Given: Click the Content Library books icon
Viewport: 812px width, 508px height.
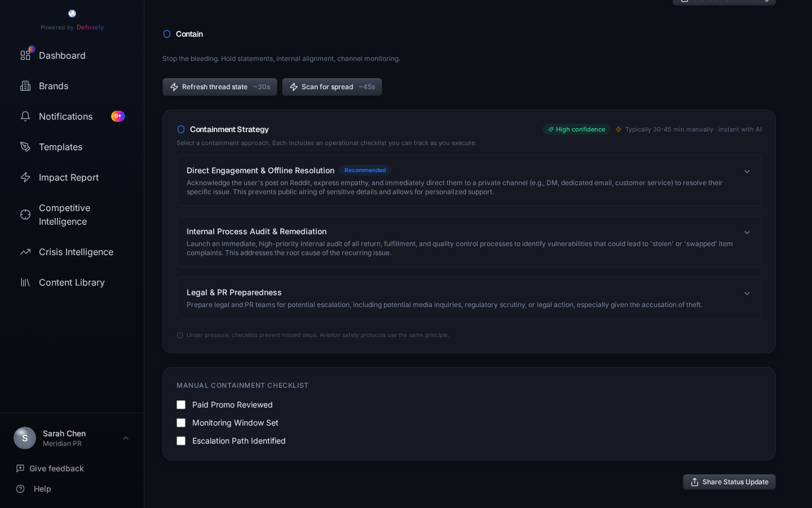Looking at the screenshot, I should pyautogui.click(x=25, y=282).
